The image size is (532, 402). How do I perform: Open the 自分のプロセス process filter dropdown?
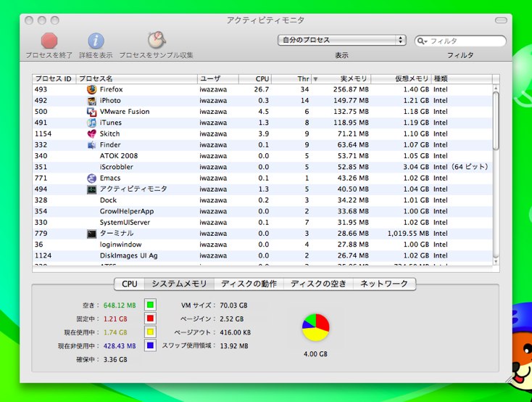341,40
